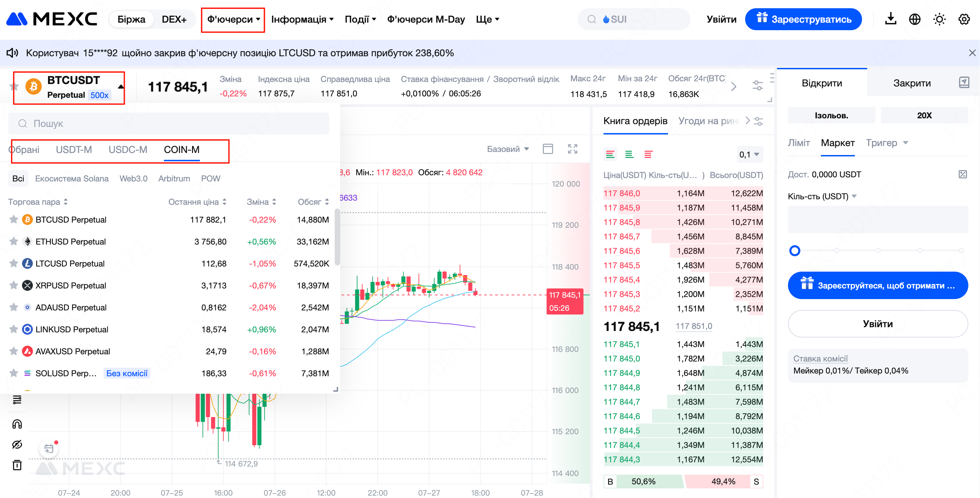Click the quantity slider handle
980x498 pixels.
click(794, 251)
